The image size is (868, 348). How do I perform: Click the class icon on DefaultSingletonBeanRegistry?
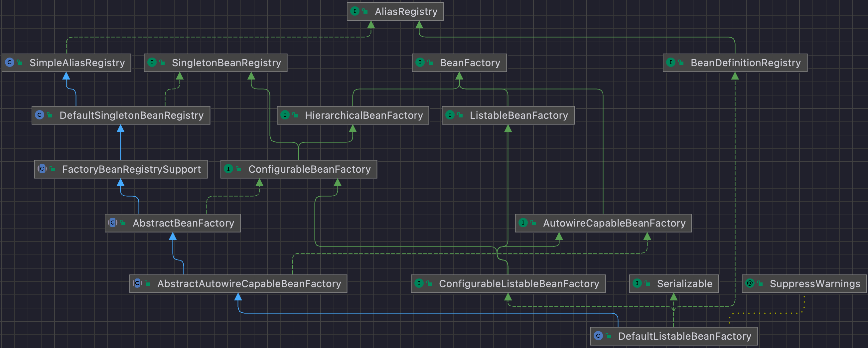[40, 115]
